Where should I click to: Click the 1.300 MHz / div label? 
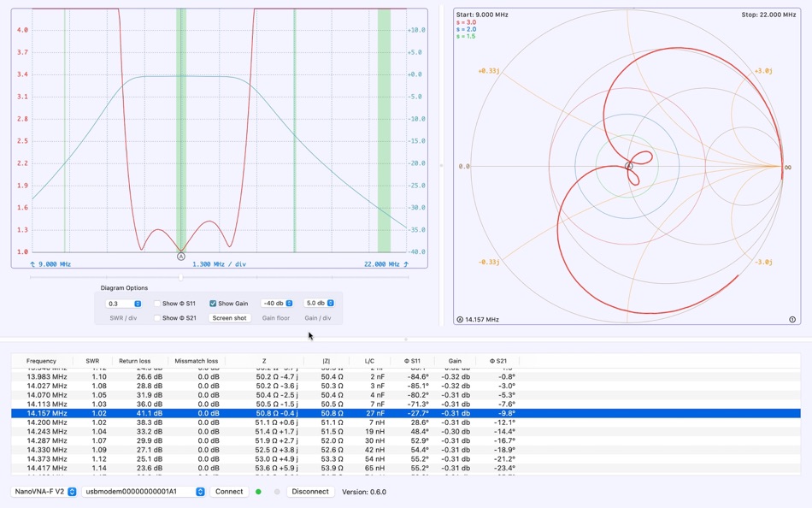[x=219, y=264]
